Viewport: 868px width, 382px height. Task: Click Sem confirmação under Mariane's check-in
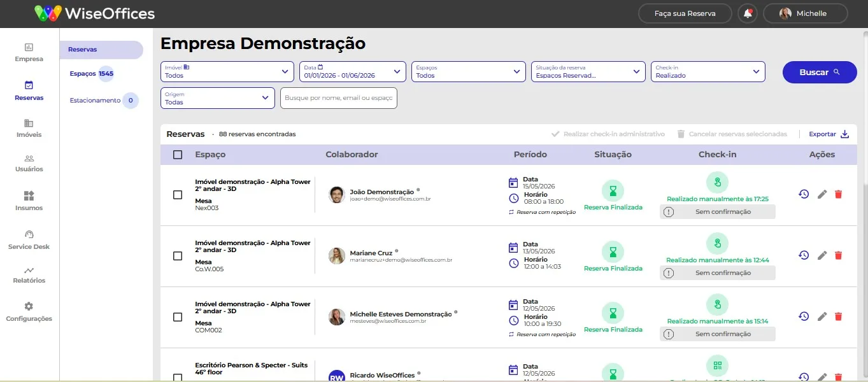pyautogui.click(x=718, y=273)
